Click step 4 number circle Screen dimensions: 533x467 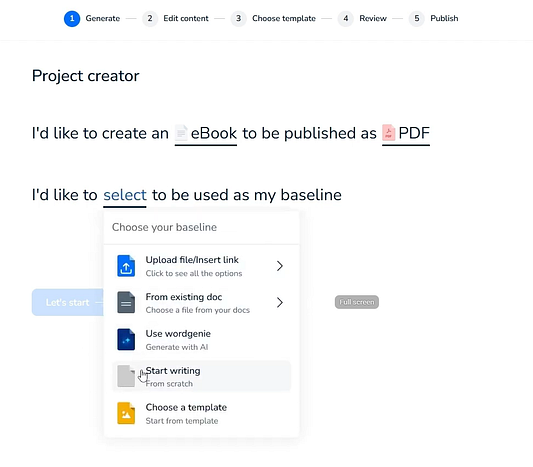coord(346,18)
